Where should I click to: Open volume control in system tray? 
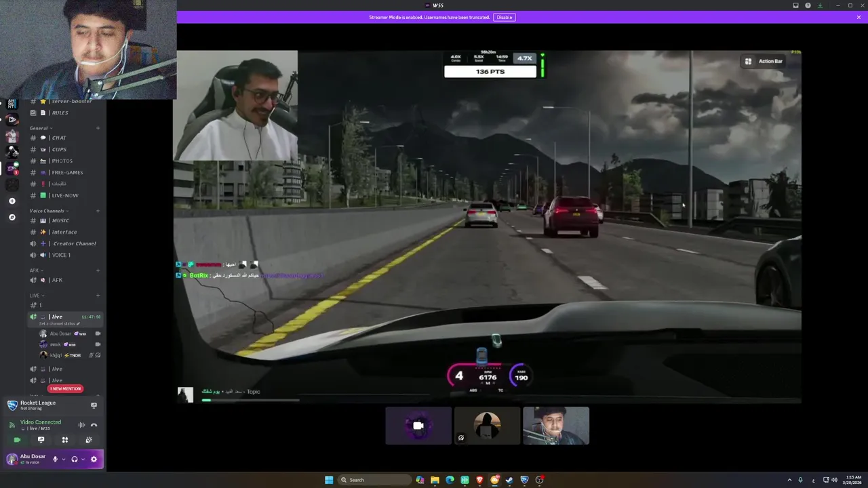pyautogui.click(x=834, y=480)
